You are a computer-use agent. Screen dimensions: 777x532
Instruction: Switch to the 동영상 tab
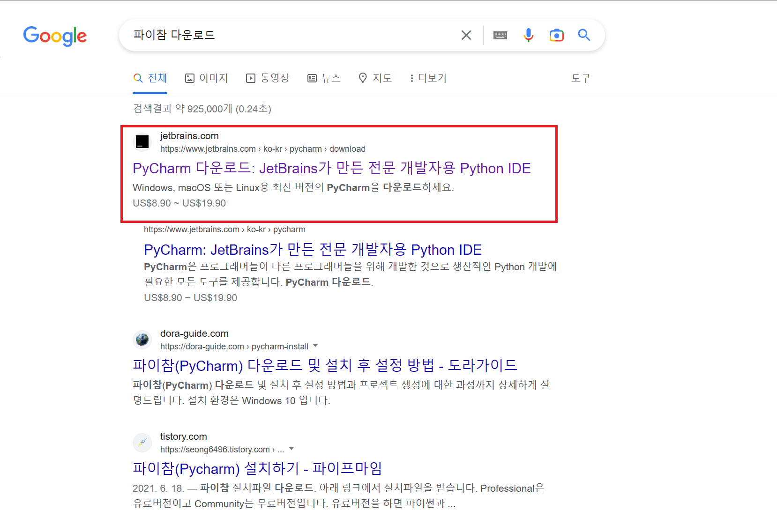pos(268,78)
